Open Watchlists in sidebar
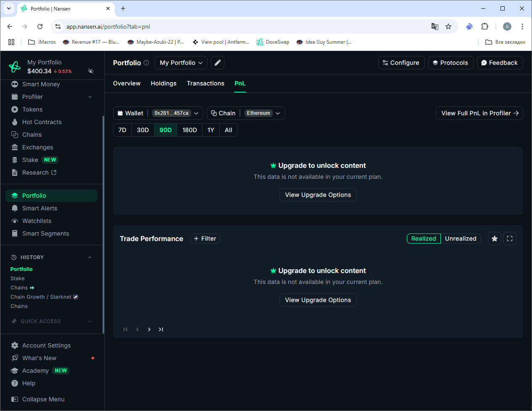Screen dimensions: 532x411 click(37, 221)
